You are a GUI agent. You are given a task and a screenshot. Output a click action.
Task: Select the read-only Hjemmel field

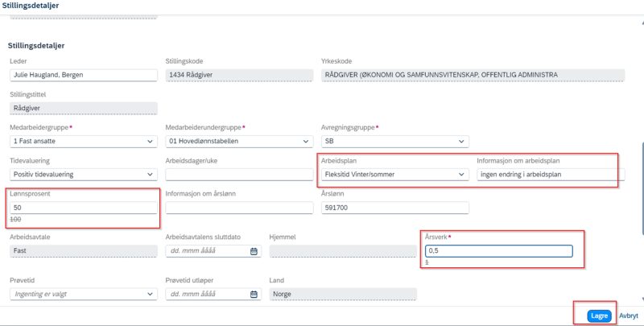pyautogui.click(x=343, y=251)
